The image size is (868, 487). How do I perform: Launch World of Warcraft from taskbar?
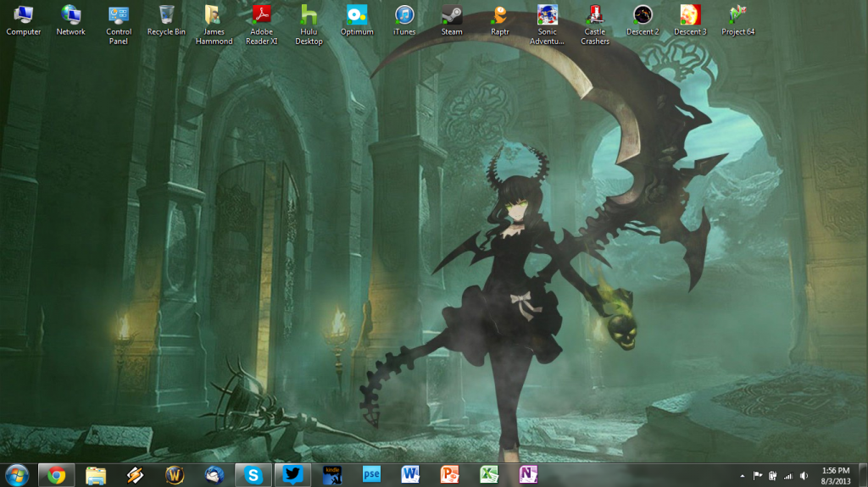click(175, 475)
